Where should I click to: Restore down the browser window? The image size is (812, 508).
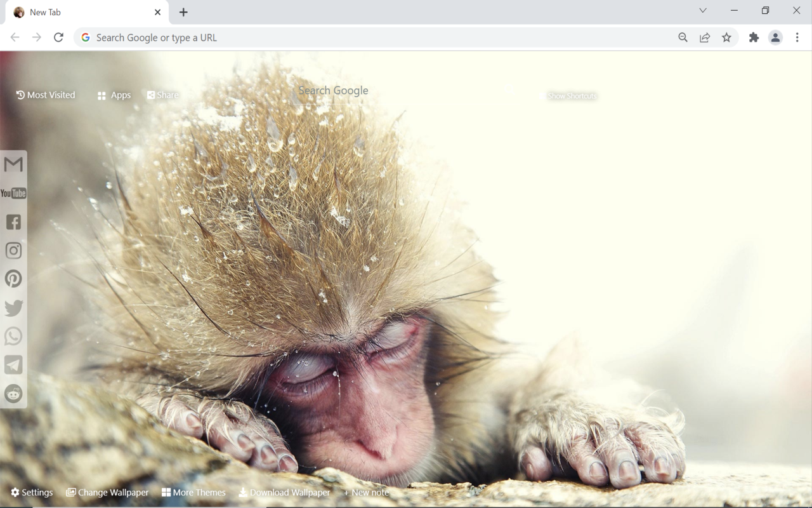pyautogui.click(x=765, y=11)
